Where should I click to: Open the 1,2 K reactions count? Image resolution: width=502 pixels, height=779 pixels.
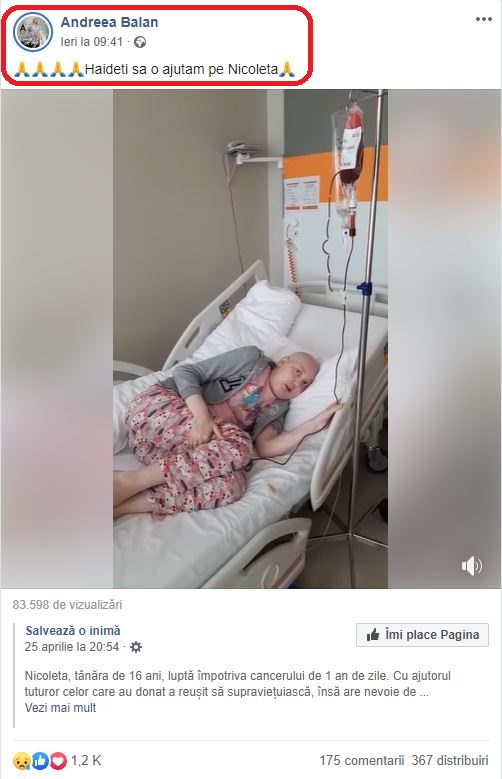(x=86, y=760)
